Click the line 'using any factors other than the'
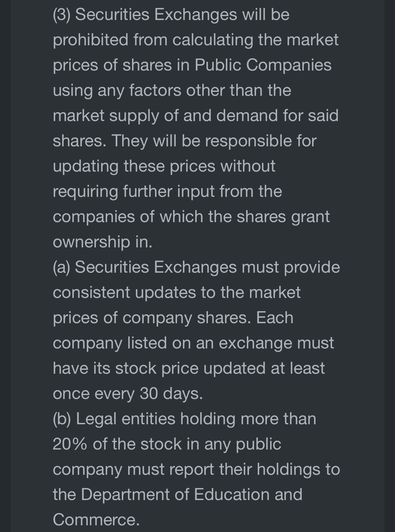Screen dimensions: 395x532 tap(172, 90)
